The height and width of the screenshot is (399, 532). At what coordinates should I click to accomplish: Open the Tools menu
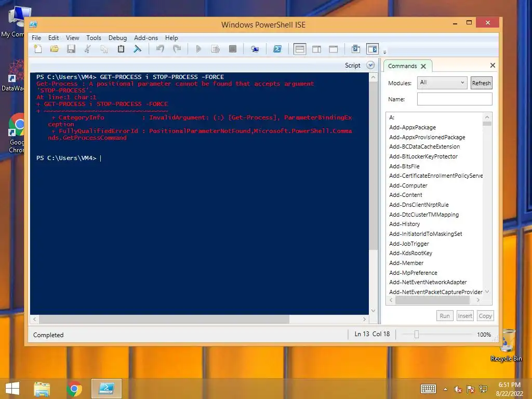click(x=94, y=37)
